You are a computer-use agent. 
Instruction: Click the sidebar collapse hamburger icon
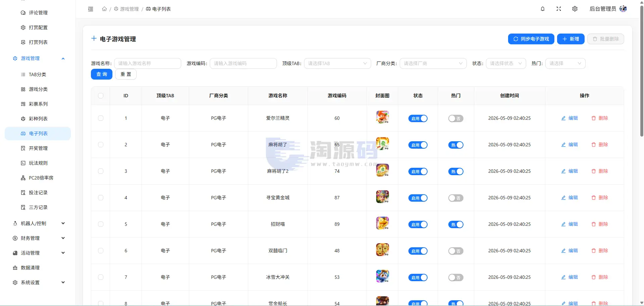point(91,9)
